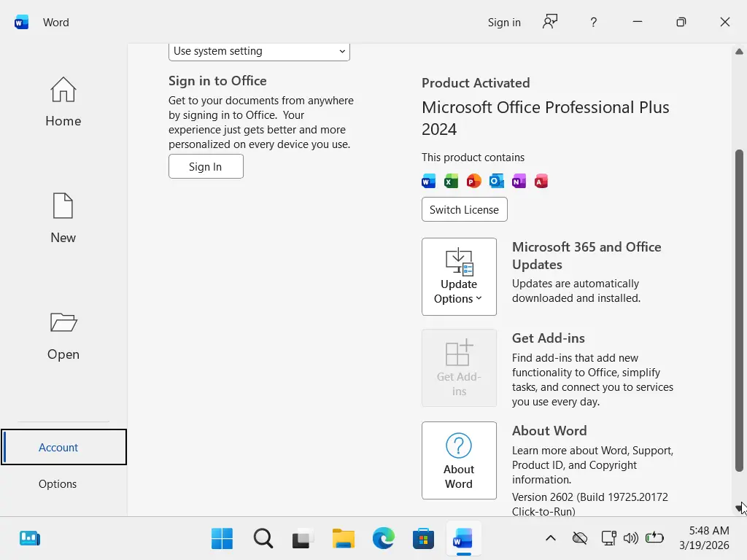Launch Microsoft Edge from taskbar

384,539
